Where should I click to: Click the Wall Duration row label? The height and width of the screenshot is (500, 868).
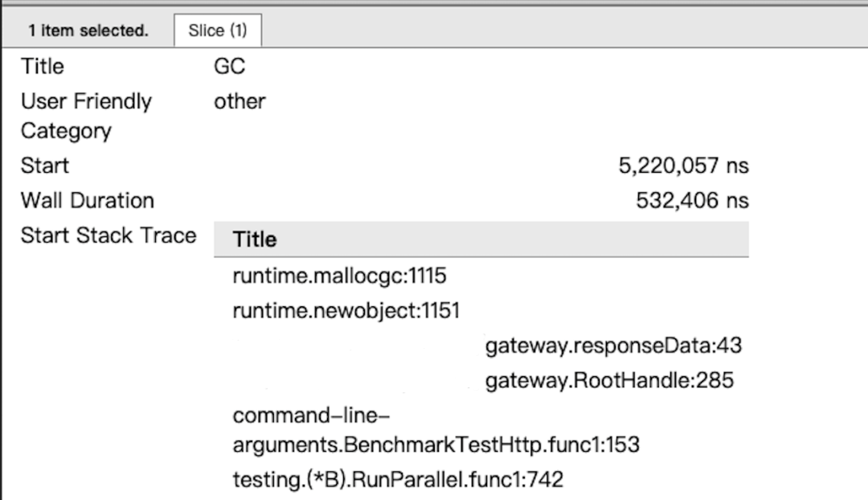coord(87,201)
